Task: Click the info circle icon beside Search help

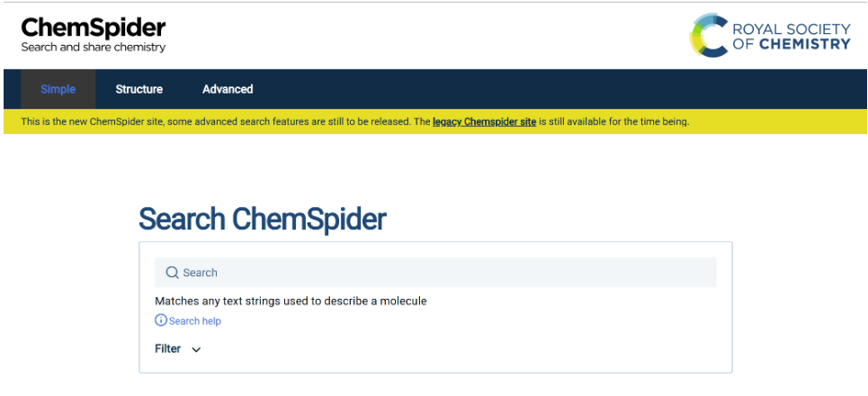Action: pyautogui.click(x=160, y=320)
